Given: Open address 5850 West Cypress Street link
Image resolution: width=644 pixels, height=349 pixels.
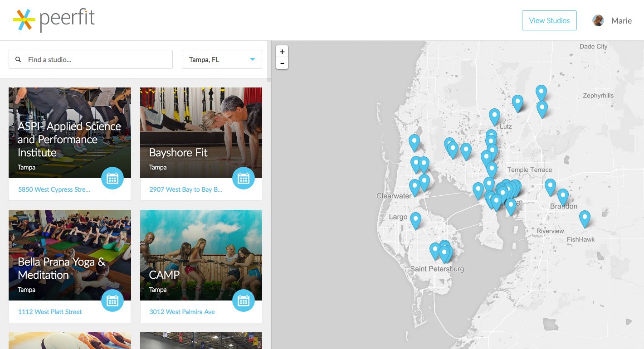Looking at the screenshot, I should click(54, 189).
